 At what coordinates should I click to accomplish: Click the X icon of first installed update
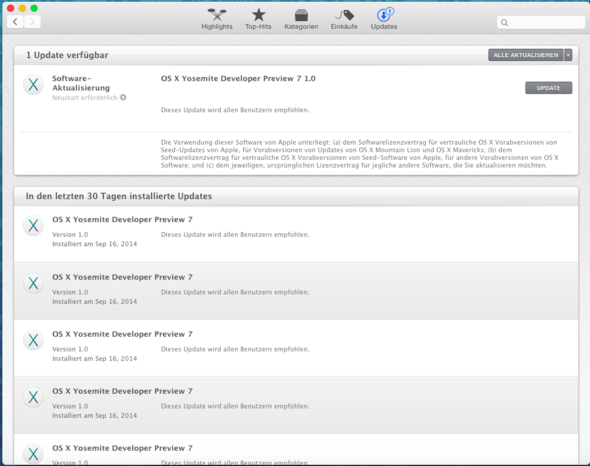tap(33, 226)
